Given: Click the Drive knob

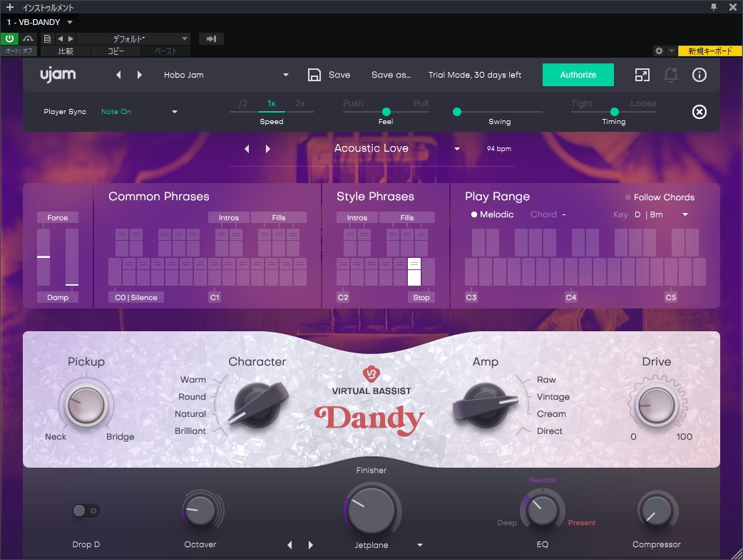Looking at the screenshot, I should tap(656, 405).
